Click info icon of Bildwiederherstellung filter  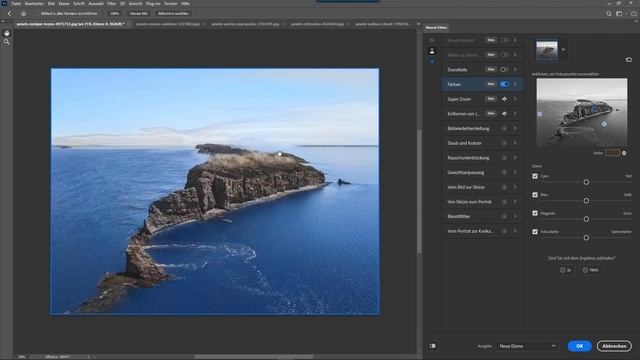coord(504,128)
